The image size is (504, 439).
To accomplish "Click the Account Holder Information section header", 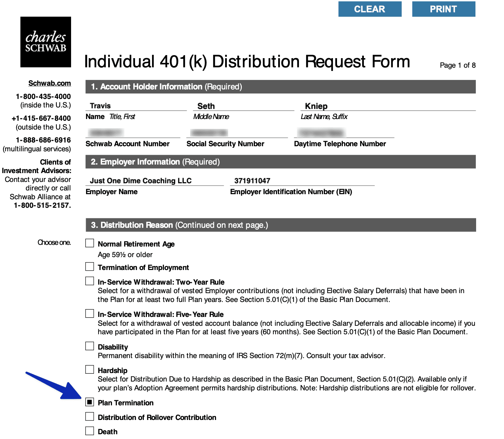I will tap(281, 87).
